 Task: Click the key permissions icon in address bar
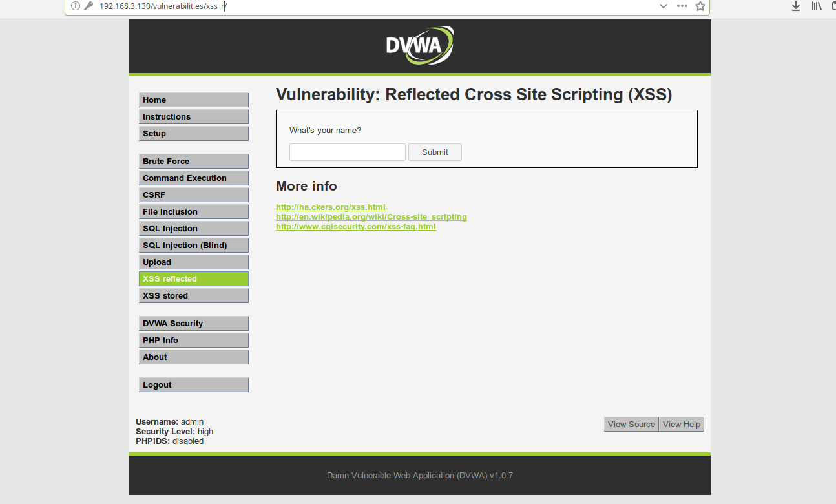[x=89, y=6]
